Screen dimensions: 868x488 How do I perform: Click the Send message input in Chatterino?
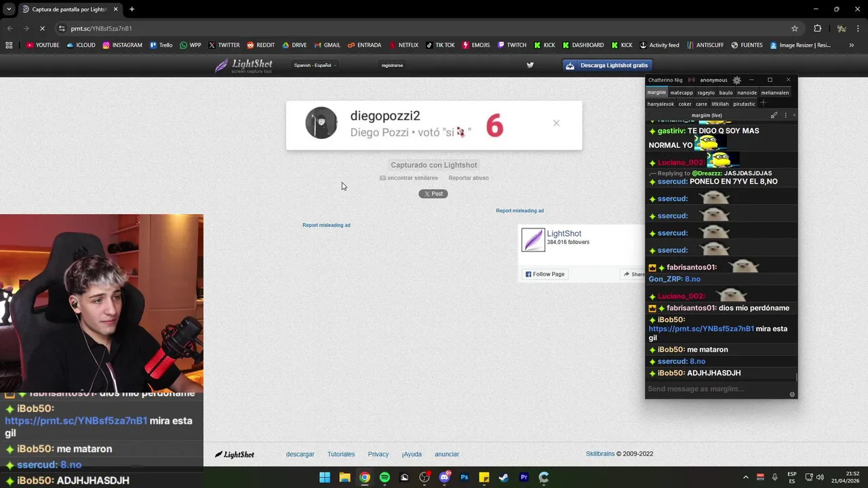[x=717, y=389]
